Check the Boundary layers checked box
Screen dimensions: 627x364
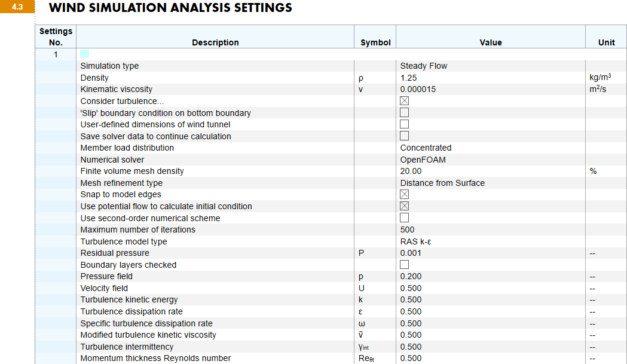[x=405, y=265]
